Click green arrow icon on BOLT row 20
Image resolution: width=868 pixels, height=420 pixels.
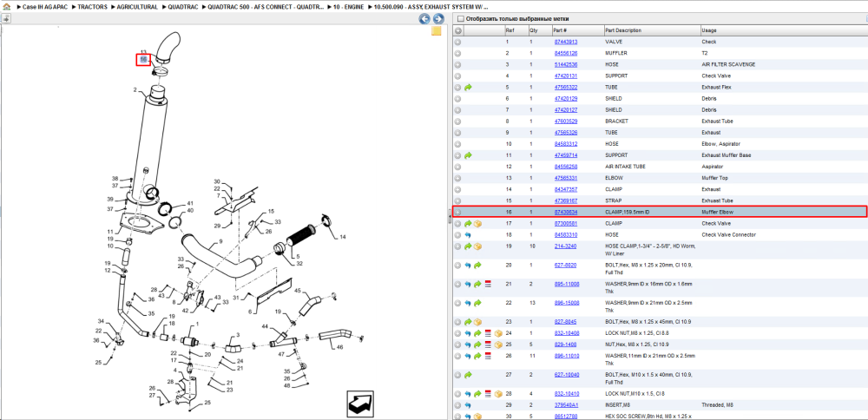[477, 266]
